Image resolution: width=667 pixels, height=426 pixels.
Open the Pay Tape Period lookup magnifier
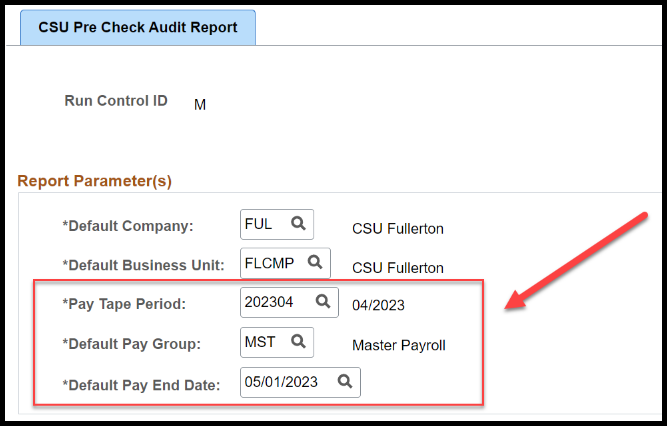coord(323,301)
